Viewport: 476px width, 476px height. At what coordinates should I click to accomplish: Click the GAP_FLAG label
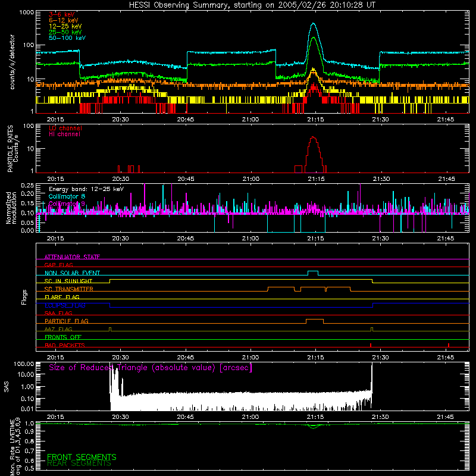[x=58, y=265]
